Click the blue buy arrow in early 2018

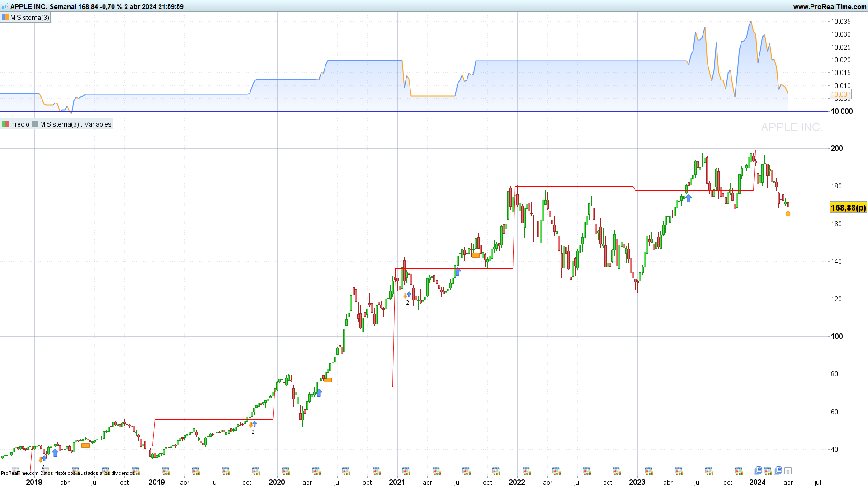click(x=55, y=452)
